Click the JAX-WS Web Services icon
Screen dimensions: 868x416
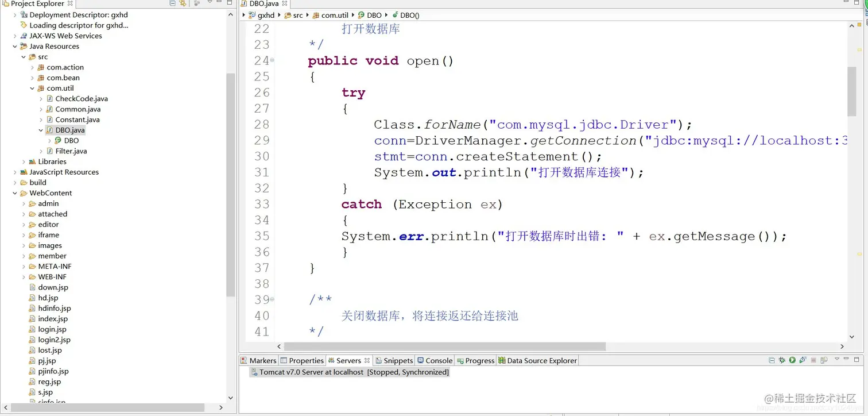(24, 36)
